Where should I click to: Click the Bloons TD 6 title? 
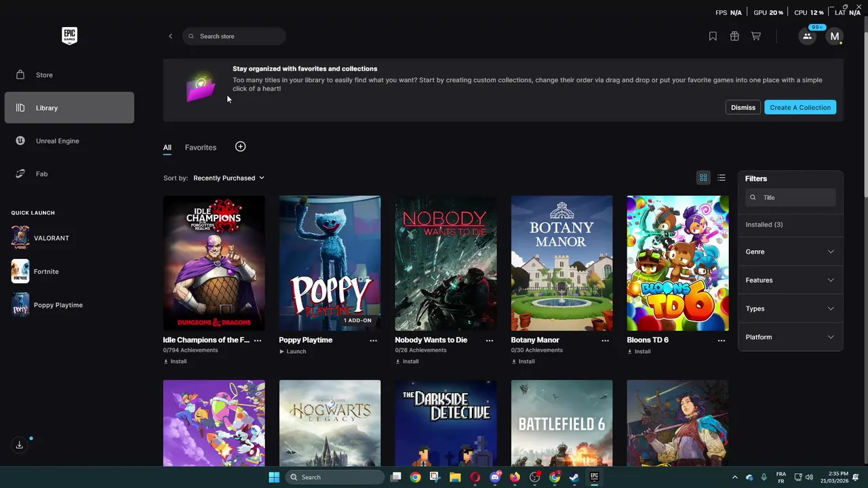tap(648, 340)
